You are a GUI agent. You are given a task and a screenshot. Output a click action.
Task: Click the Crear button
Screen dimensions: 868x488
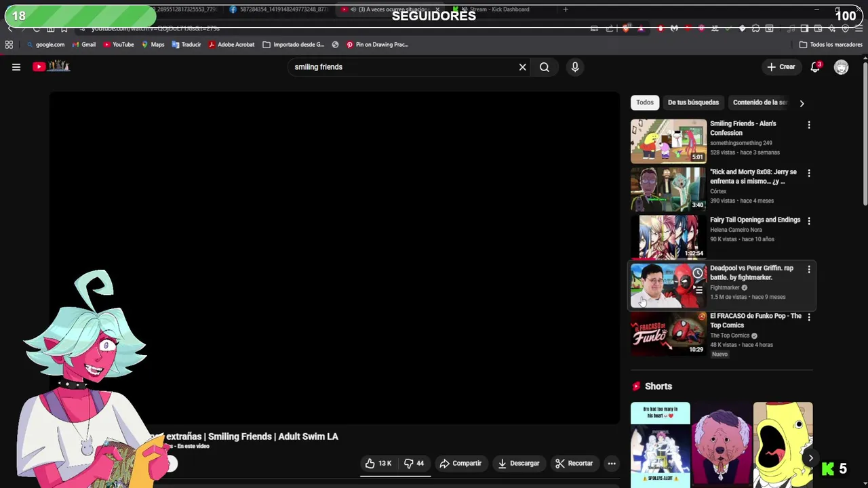click(781, 67)
